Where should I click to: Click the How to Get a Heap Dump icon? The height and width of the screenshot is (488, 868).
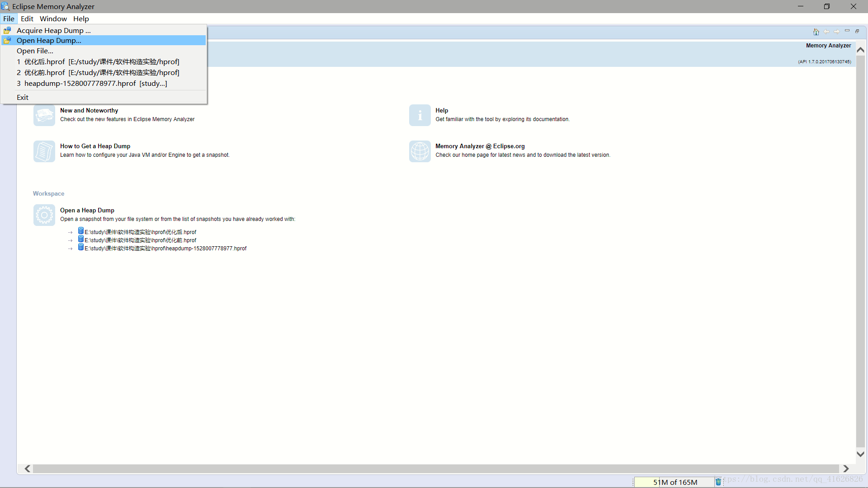pyautogui.click(x=44, y=151)
